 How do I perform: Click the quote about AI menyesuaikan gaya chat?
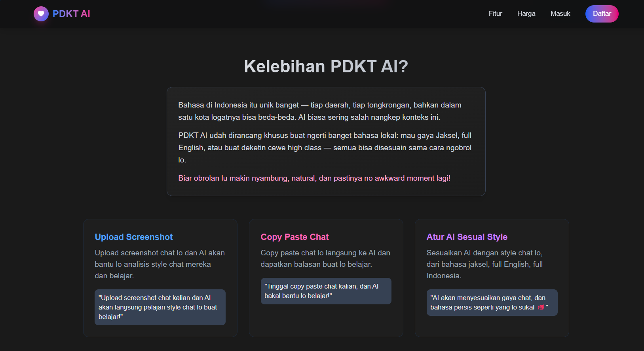point(492,302)
